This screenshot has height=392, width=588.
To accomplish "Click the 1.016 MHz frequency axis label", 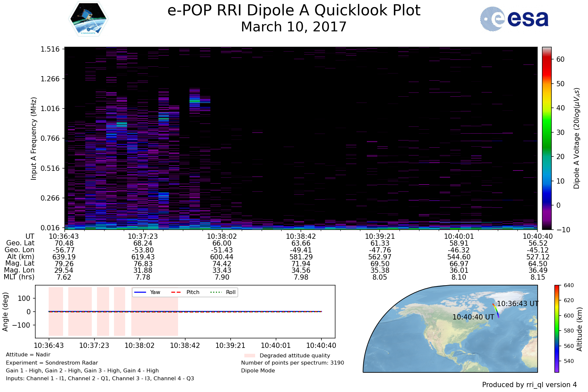I will coord(50,108).
